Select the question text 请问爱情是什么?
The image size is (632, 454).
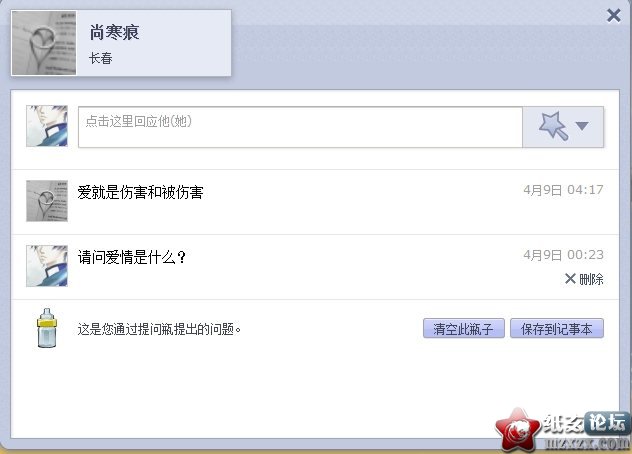tap(132, 257)
